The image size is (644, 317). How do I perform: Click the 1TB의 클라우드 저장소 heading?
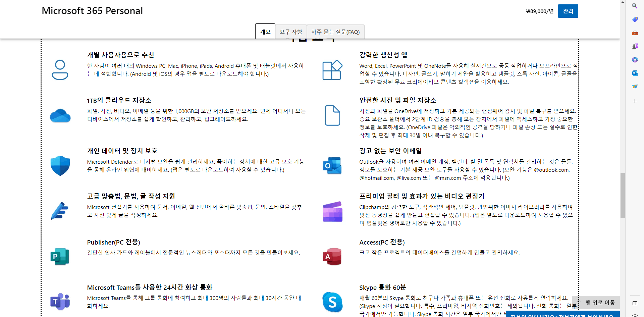(119, 100)
